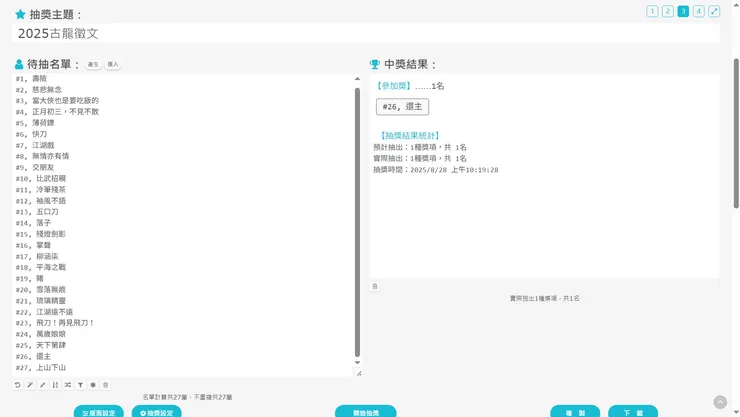Click the person icon beside 待抽名單
This screenshot has height=417, width=740.
(x=19, y=64)
